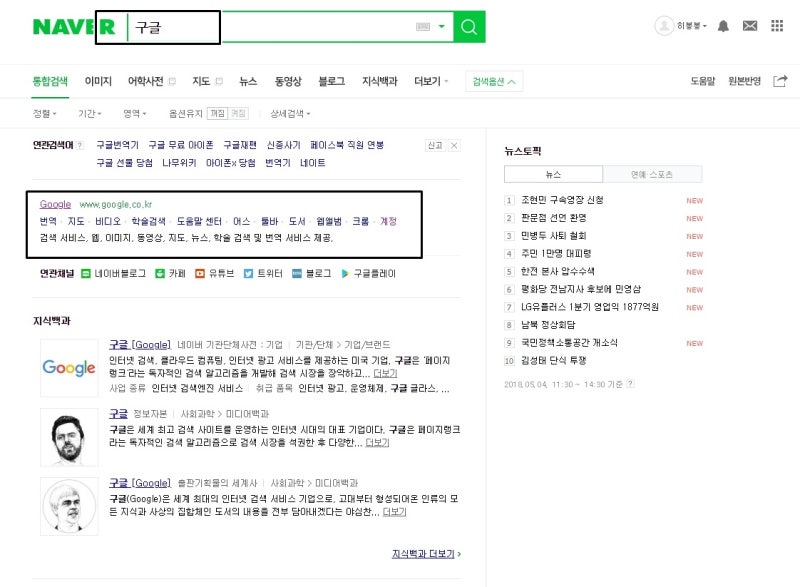800x587 pixels.
Task: Open the mail envelope icon
Action: [749, 25]
